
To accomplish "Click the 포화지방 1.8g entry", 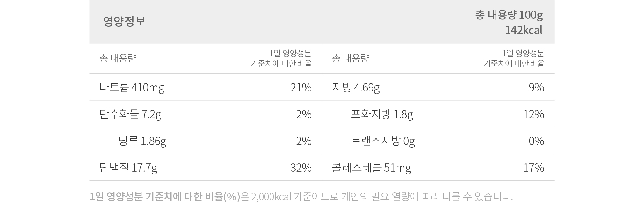I will tap(382, 114).
